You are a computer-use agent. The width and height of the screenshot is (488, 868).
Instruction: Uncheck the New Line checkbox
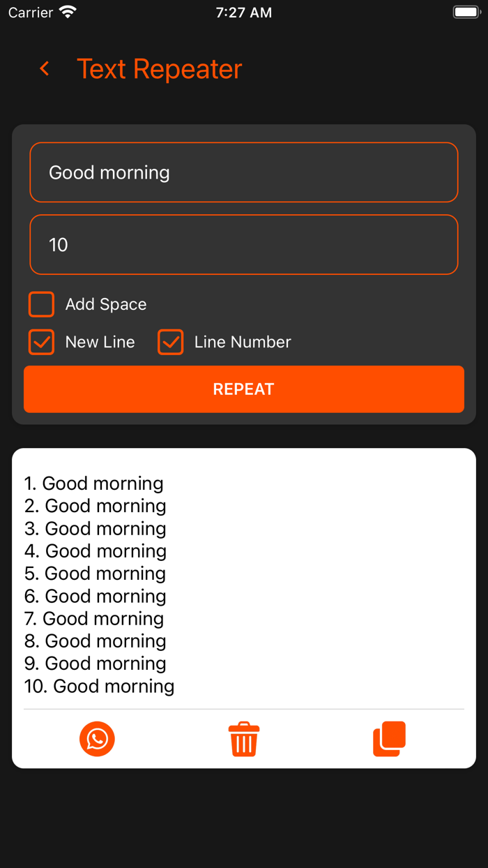42,342
